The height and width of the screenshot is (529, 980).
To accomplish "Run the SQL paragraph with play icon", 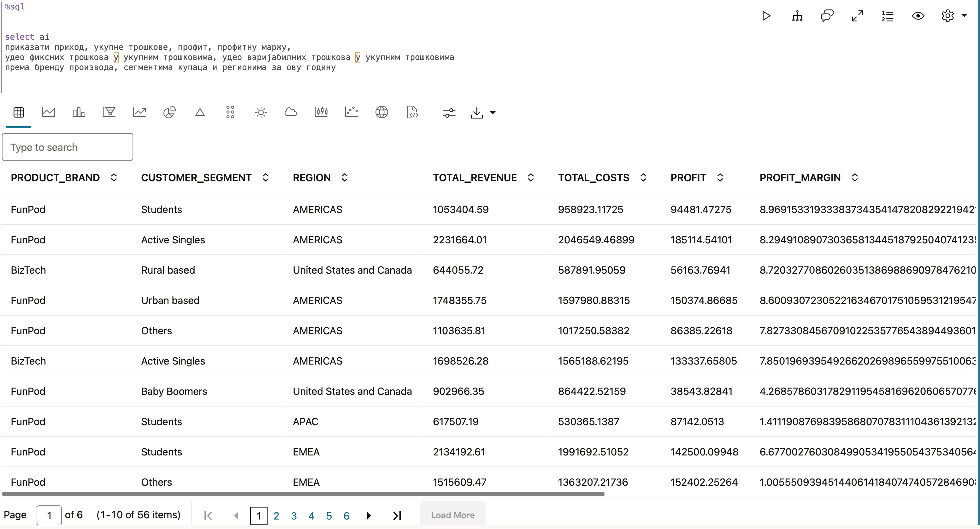I will click(x=767, y=16).
